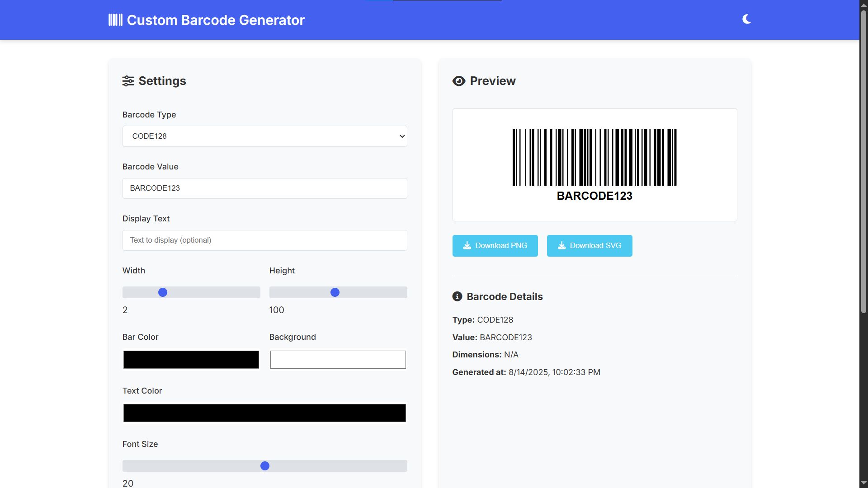Image resolution: width=868 pixels, height=488 pixels.
Task: Click the 'Width' label
Action: (x=134, y=271)
